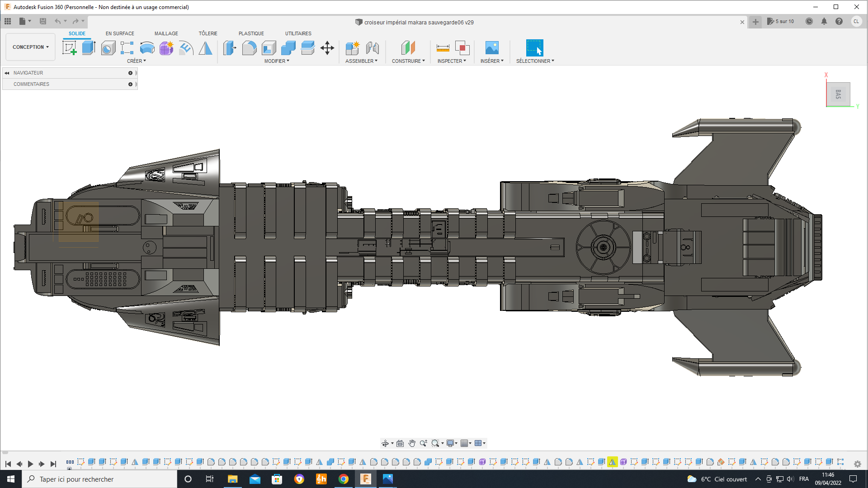Click the BAS face of view cube

coord(838,94)
